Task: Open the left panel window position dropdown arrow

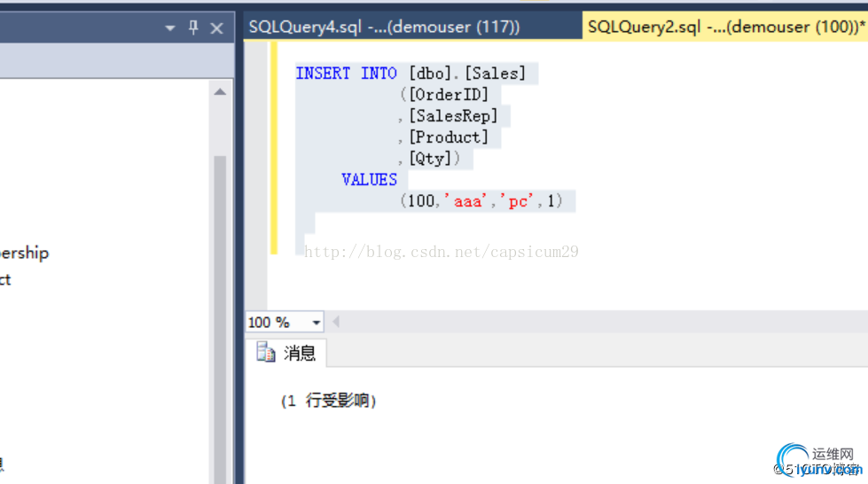Action: click(170, 27)
